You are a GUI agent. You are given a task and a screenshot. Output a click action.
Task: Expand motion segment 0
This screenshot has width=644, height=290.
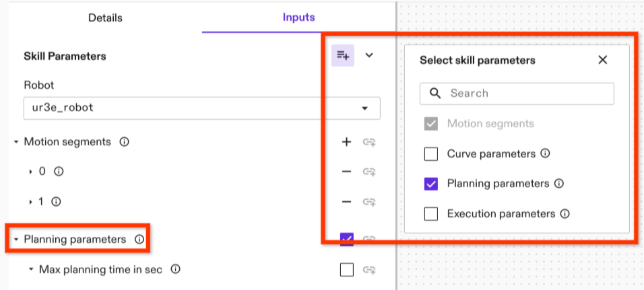(31, 172)
